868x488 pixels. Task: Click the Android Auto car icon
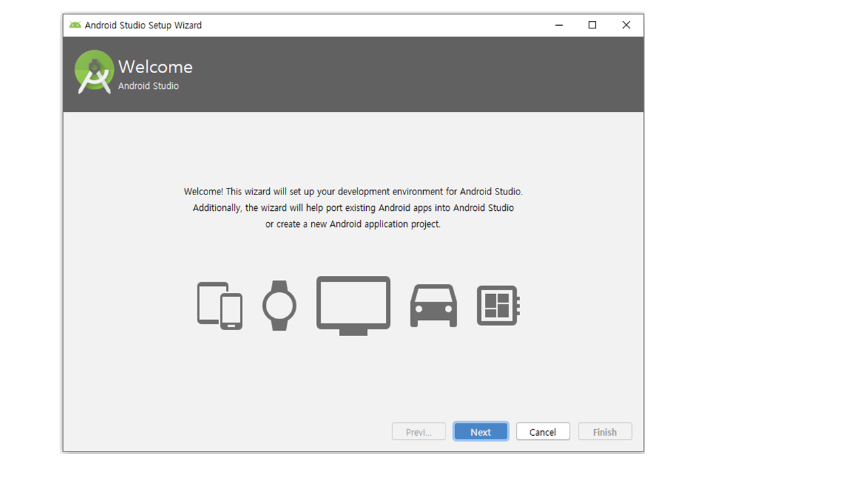pos(433,306)
